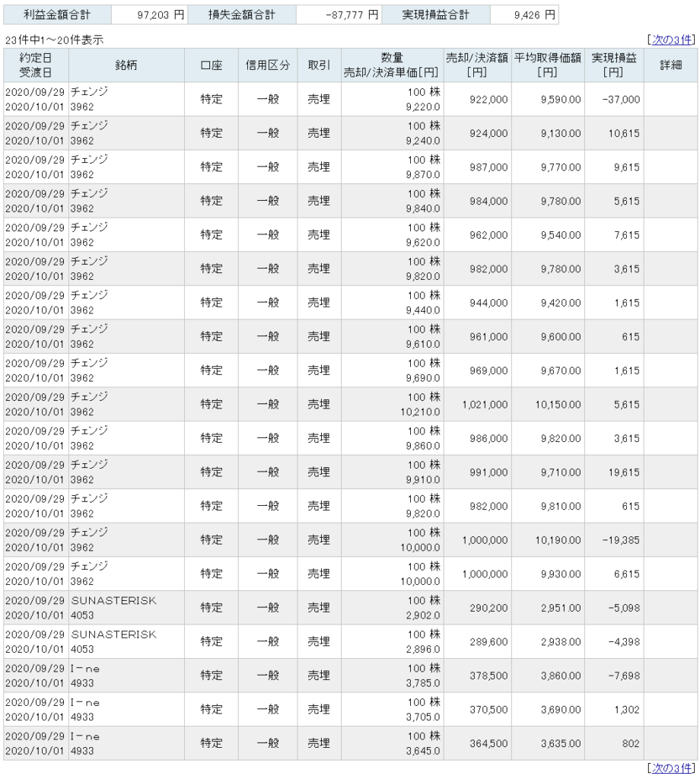The image size is (700, 779).
Task: Click the sale amount 987,000 cell
Action: click(477, 167)
